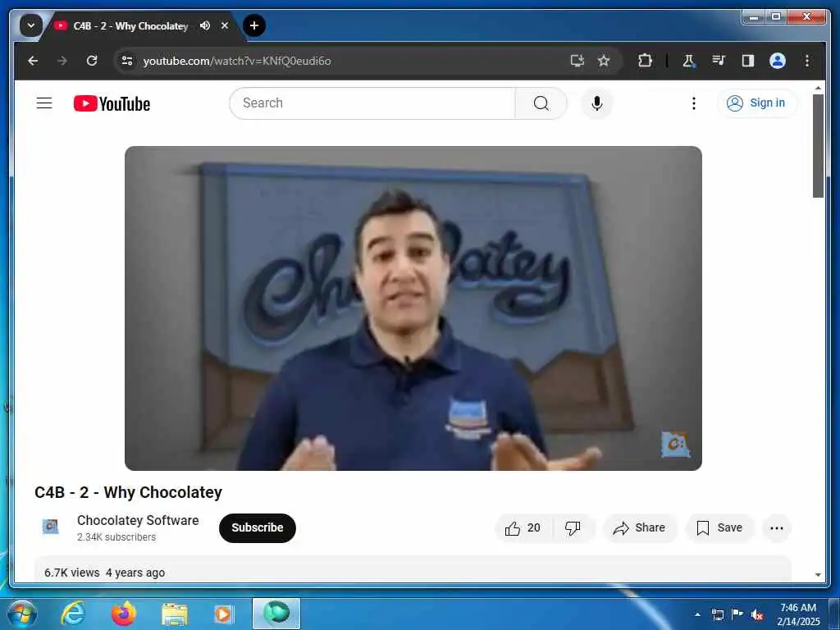Open the muted volume tray icon

click(x=757, y=614)
